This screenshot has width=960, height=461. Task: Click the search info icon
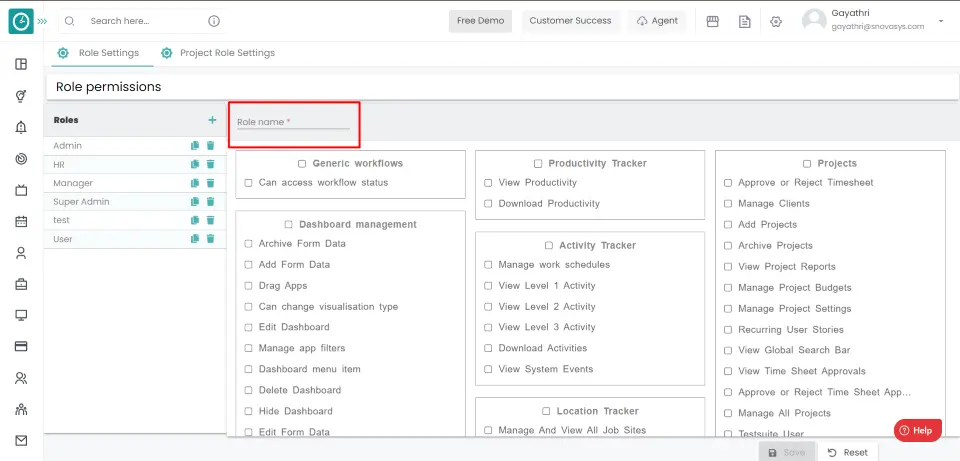coord(214,21)
